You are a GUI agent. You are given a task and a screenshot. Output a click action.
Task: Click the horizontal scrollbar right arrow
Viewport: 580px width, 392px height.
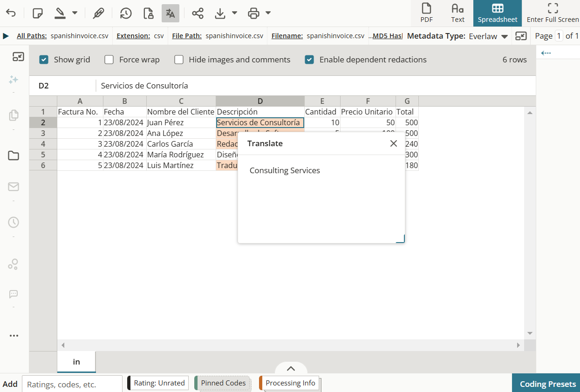pyautogui.click(x=518, y=345)
